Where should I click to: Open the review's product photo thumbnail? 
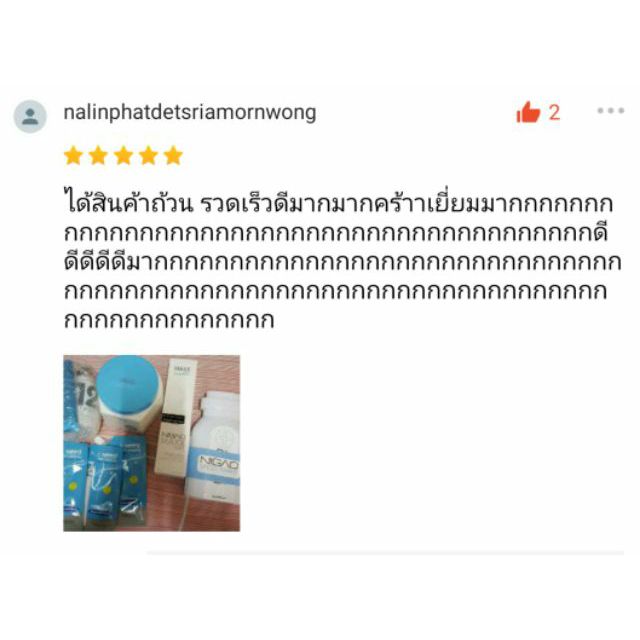pyautogui.click(x=151, y=443)
